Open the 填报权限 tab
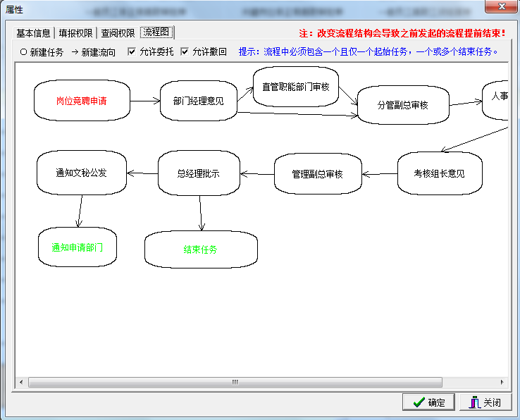 click(x=75, y=33)
